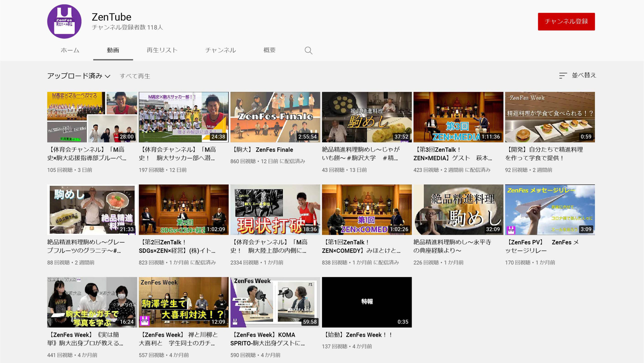This screenshot has width=644, height=363.
Task: Select the 概要 tab
Action: pyautogui.click(x=269, y=50)
